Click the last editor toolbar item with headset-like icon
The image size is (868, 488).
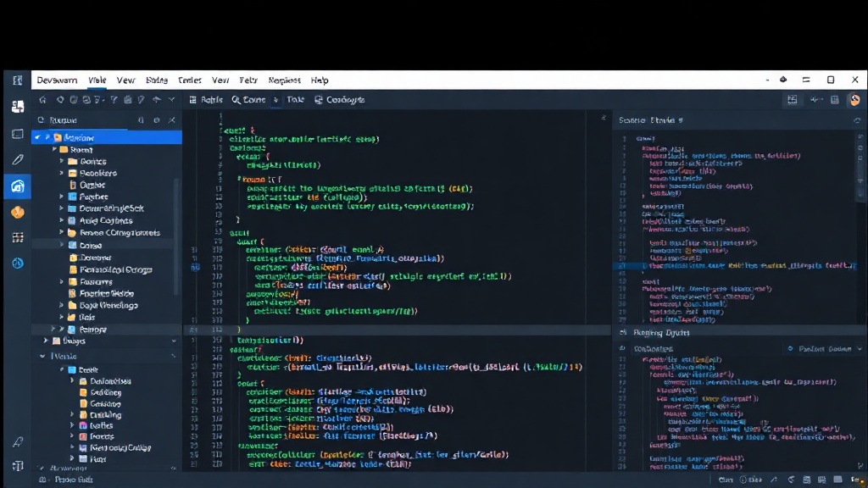(339, 100)
